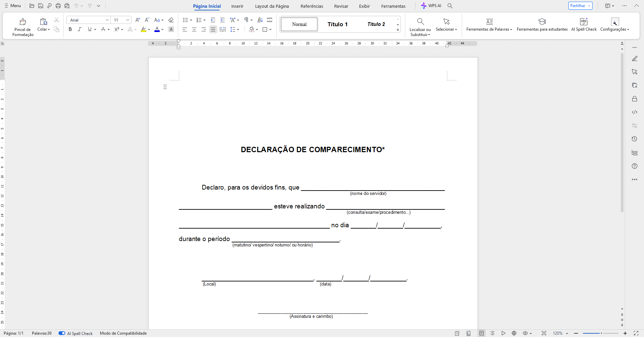The height and width of the screenshot is (337, 644).
Task: Switch to the Exibir tab
Action: 365,6
